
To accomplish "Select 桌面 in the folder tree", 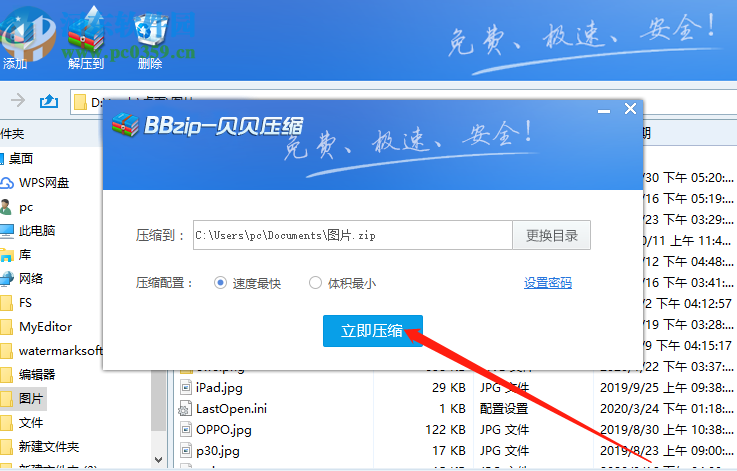I will click(x=21, y=159).
